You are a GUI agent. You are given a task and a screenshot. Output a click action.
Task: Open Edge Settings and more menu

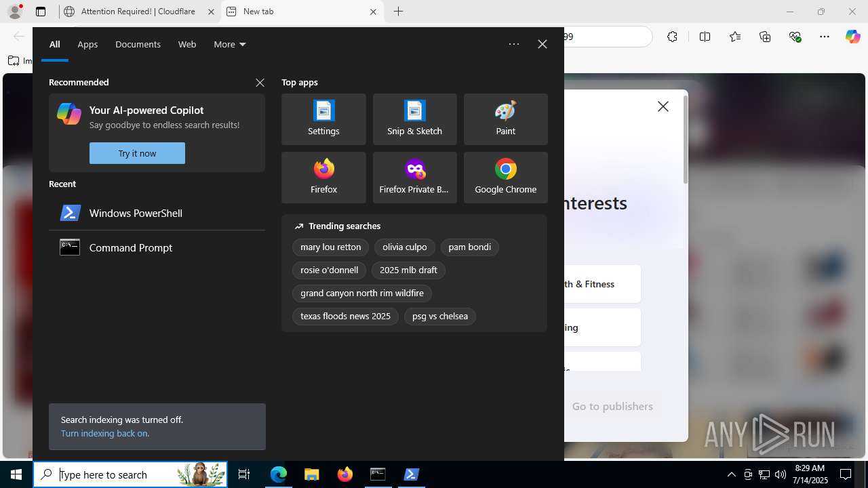825,37
